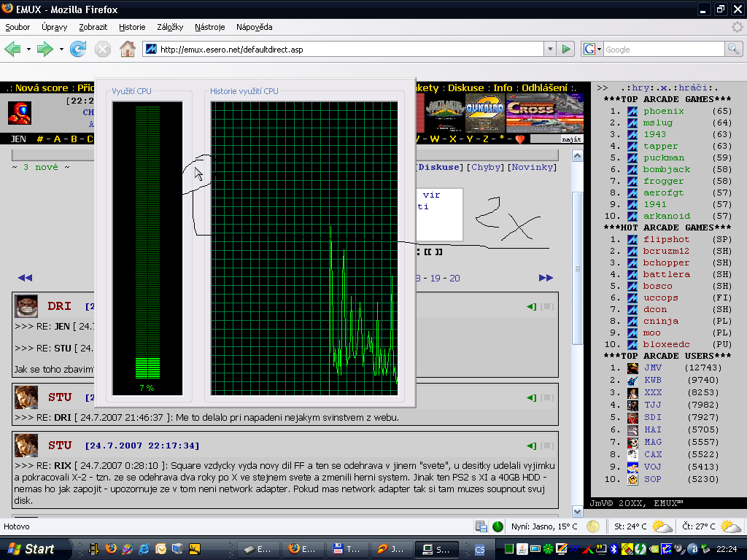Screen dimensions: 747x560
Task: Open the [Novinky] section link
Action: 532,167
